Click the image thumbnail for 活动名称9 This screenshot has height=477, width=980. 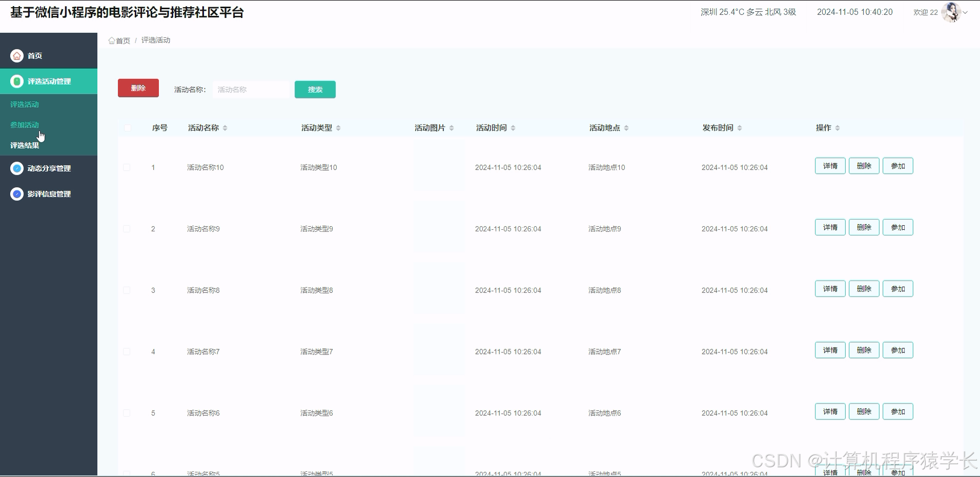coord(439,227)
